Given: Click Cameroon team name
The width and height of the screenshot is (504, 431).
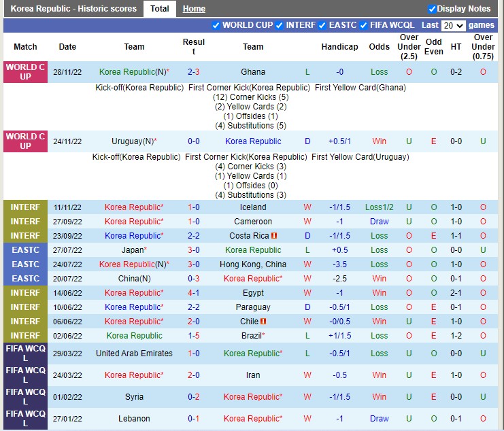Looking at the screenshot, I should (253, 222).
